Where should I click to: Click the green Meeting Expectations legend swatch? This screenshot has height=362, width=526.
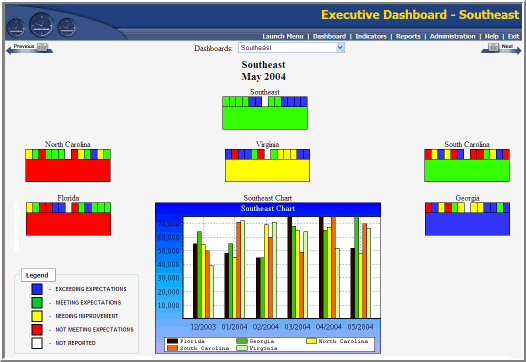click(x=37, y=303)
